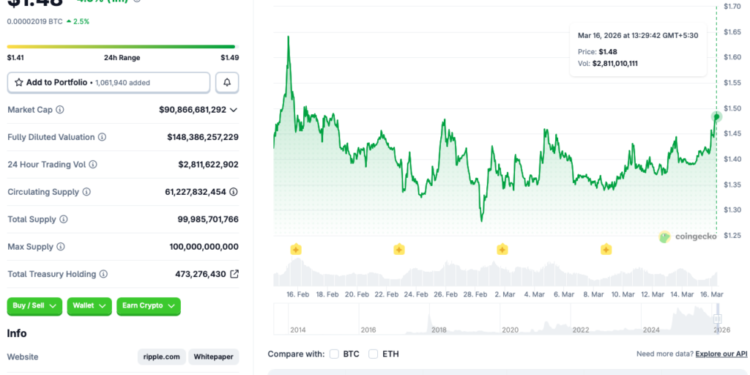
Task: Click 2022 on the chart navigator timeline
Action: pyautogui.click(x=581, y=330)
